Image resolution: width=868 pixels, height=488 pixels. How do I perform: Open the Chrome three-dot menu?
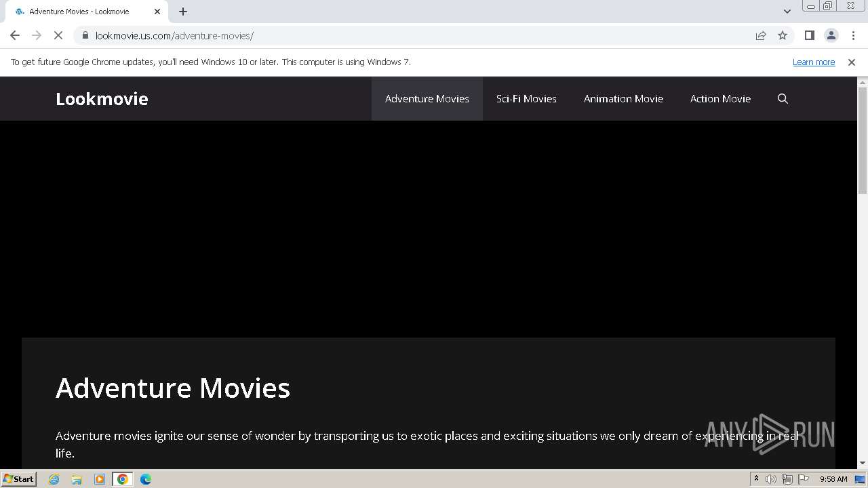853,36
